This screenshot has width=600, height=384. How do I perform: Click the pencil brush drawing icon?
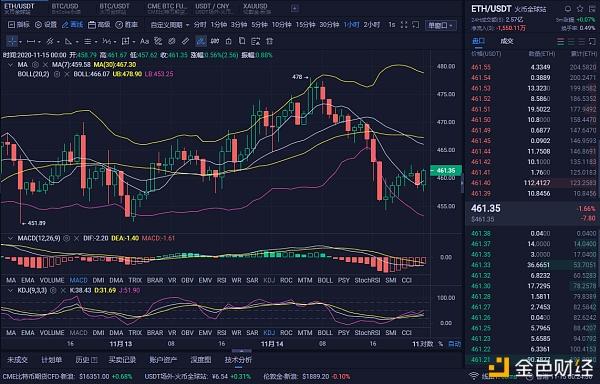tap(158, 41)
